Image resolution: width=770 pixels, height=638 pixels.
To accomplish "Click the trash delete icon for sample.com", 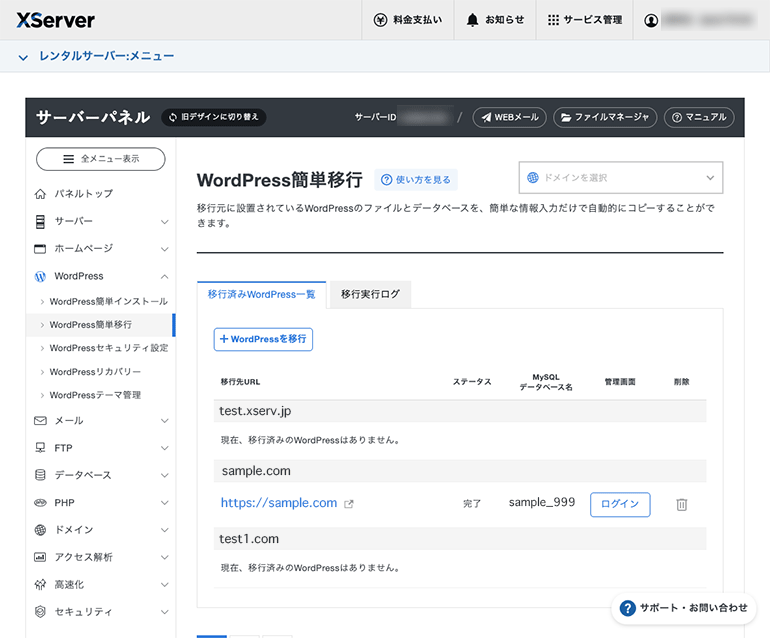I will [682, 504].
